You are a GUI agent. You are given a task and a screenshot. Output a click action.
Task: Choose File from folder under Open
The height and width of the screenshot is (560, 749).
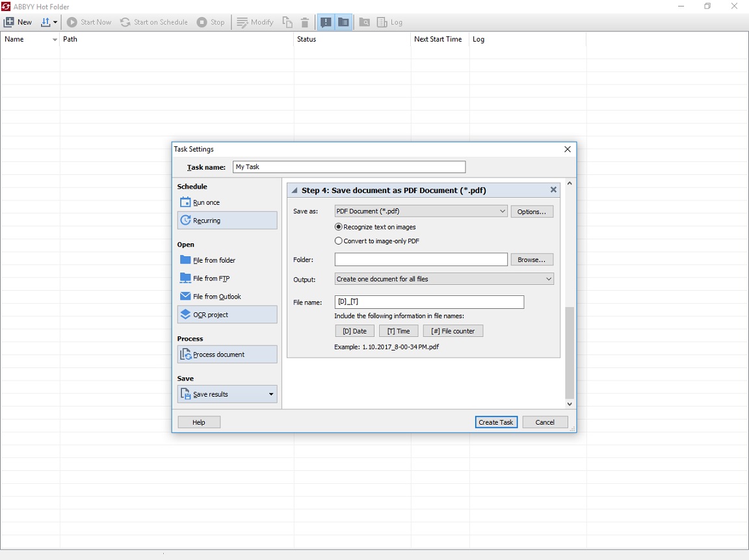pos(228,260)
